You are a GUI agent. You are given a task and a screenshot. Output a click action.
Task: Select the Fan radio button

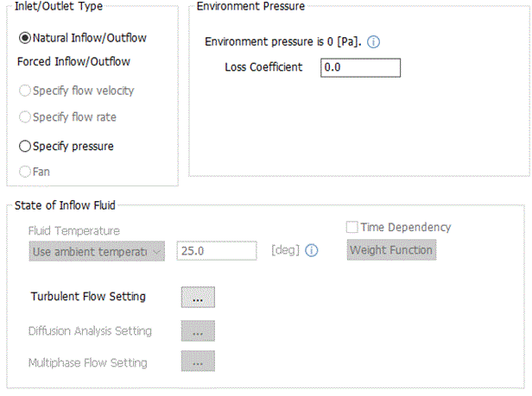pyautogui.click(x=24, y=172)
